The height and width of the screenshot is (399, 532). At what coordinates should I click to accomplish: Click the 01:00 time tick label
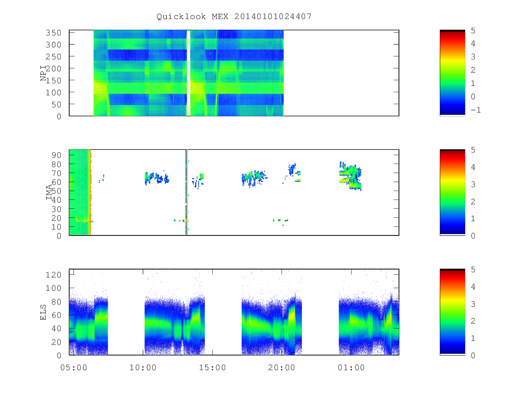click(x=351, y=368)
